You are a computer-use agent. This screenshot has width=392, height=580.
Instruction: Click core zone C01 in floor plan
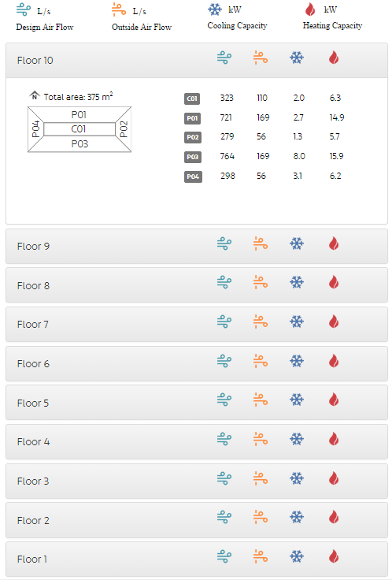79,129
